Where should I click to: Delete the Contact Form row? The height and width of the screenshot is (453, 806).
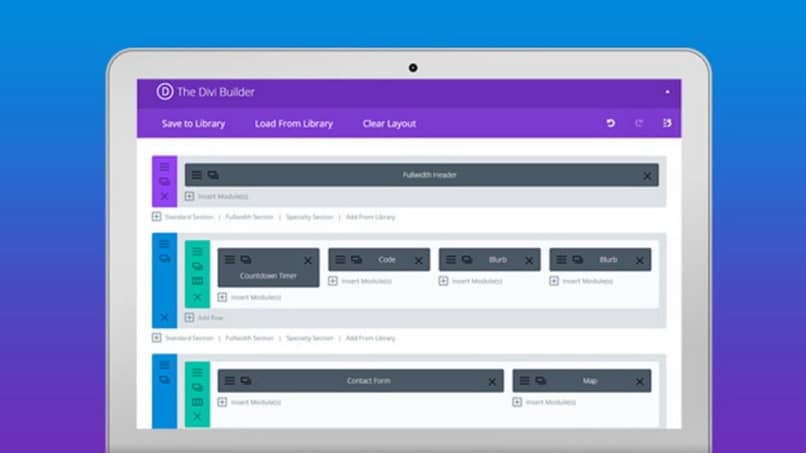[197, 416]
